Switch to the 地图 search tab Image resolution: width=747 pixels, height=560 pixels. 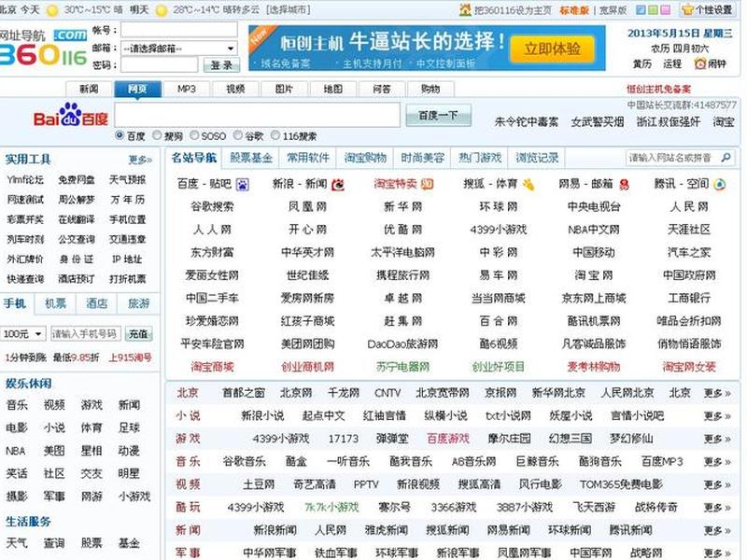[x=333, y=89]
